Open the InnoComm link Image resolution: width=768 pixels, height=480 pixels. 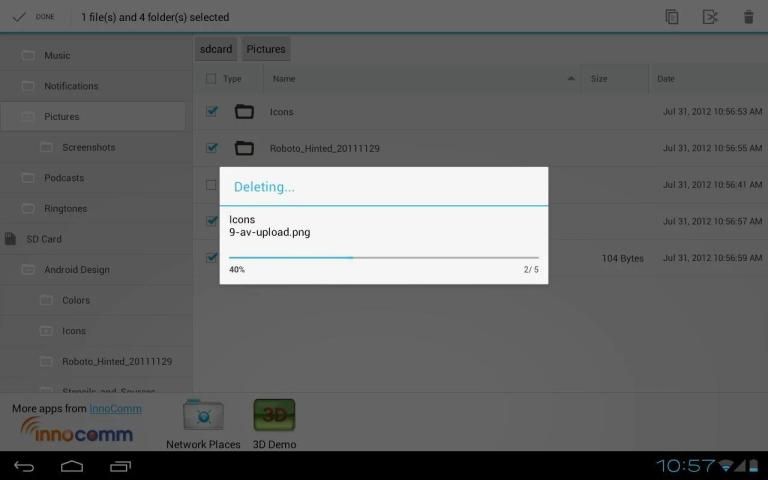(115, 408)
